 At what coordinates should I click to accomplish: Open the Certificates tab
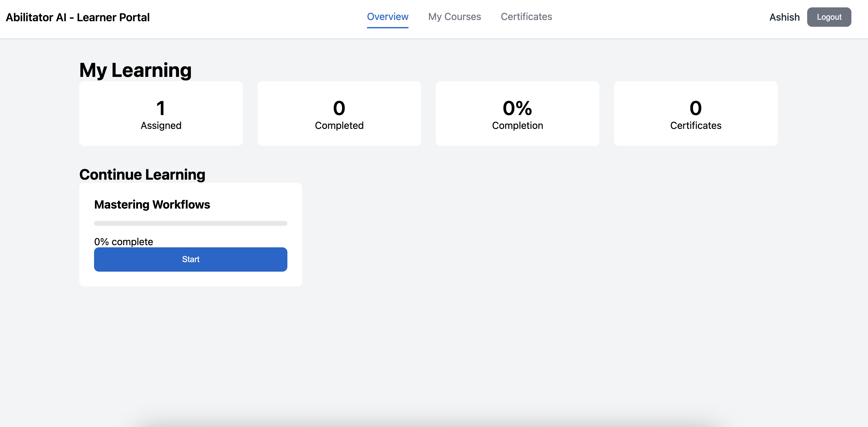click(526, 17)
